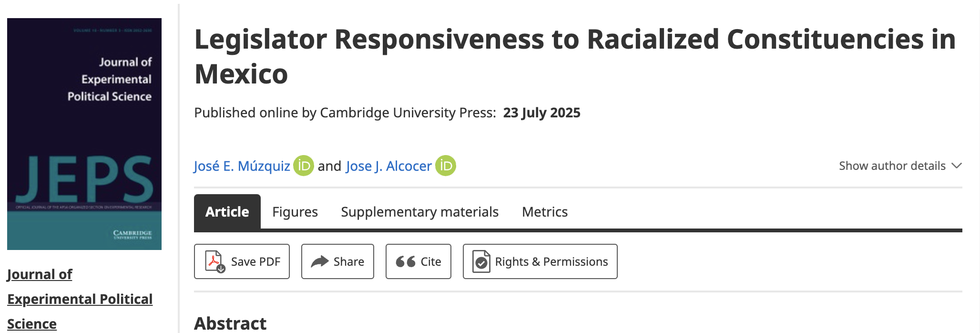Open author link Jose J. Alcocer

click(x=388, y=166)
